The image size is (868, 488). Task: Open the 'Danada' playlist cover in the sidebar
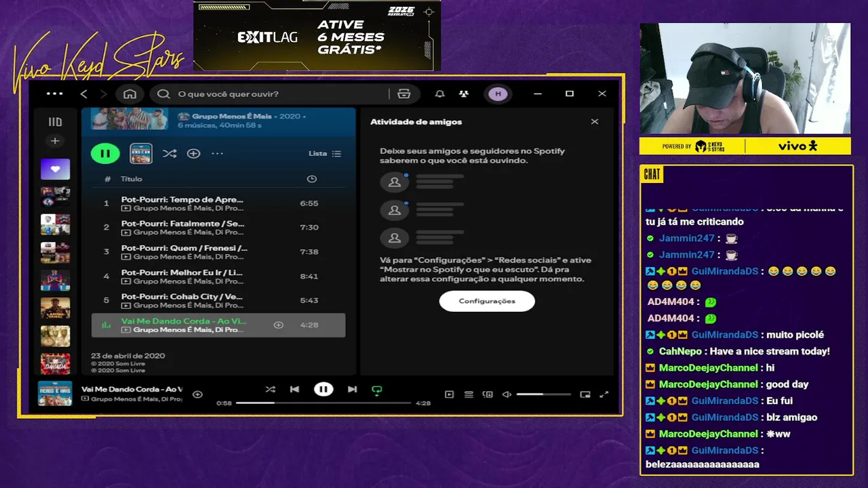(55, 364)
